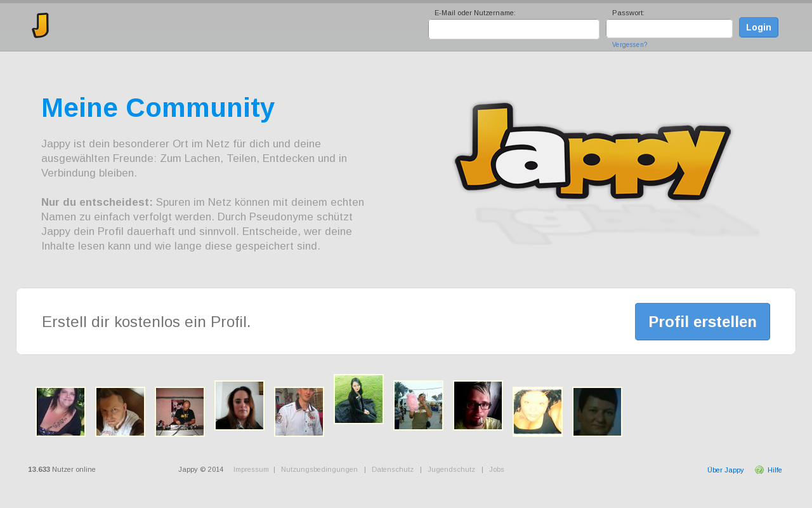Open the Nutzungsbedingungen link
The image size is (812, 508).
(319, 469)
